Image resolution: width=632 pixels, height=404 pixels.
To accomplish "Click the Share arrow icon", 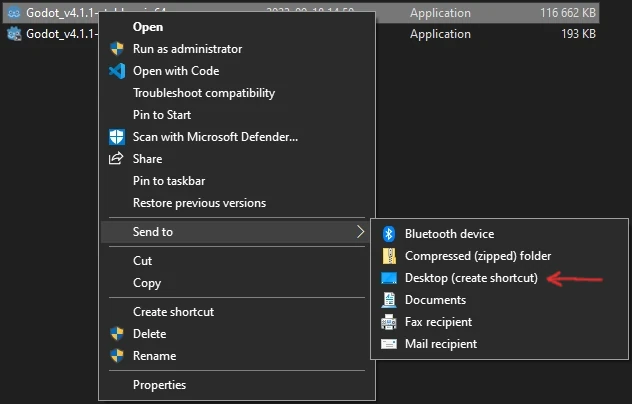I will (x=115, y=159).
